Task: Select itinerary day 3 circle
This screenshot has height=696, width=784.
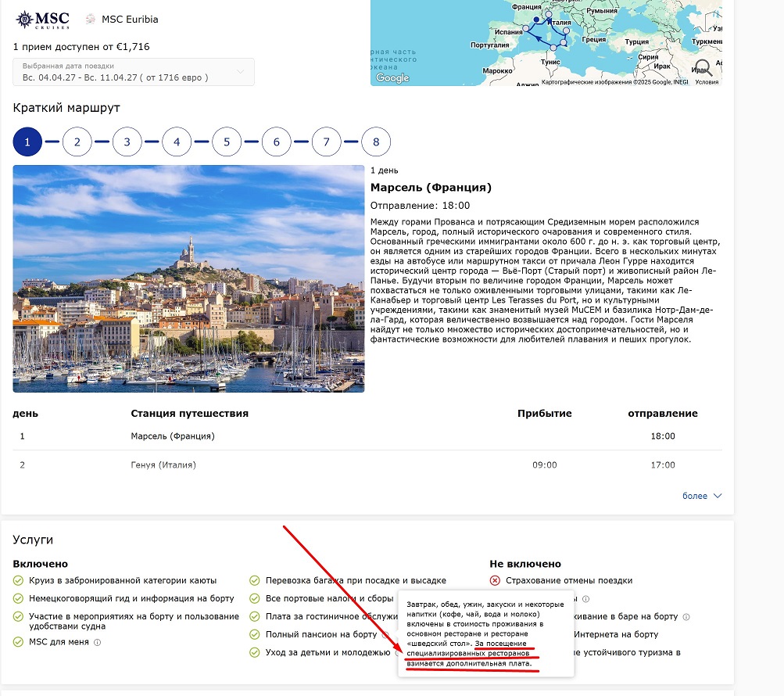Action: point(127,142)
